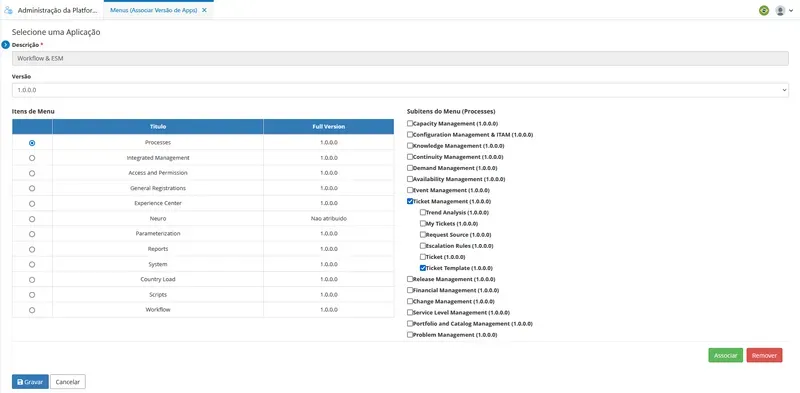Check Service Level Management checkbox
The image size is (800, 393).
point(410,312)
